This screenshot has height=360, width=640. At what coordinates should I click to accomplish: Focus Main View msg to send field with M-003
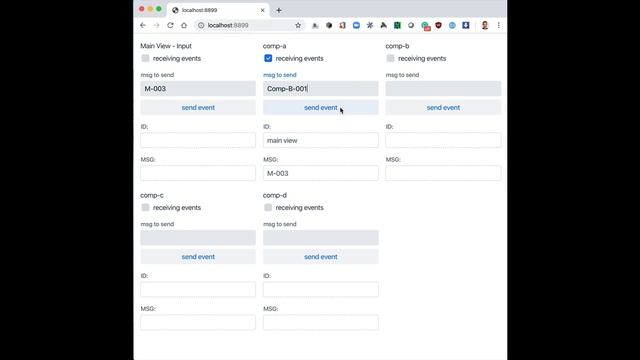[x=198, y=89]
